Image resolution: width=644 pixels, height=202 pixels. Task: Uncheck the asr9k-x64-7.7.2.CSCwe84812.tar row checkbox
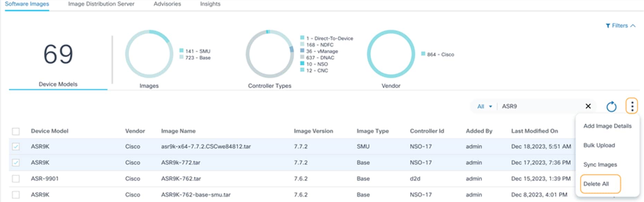[16, 147]
